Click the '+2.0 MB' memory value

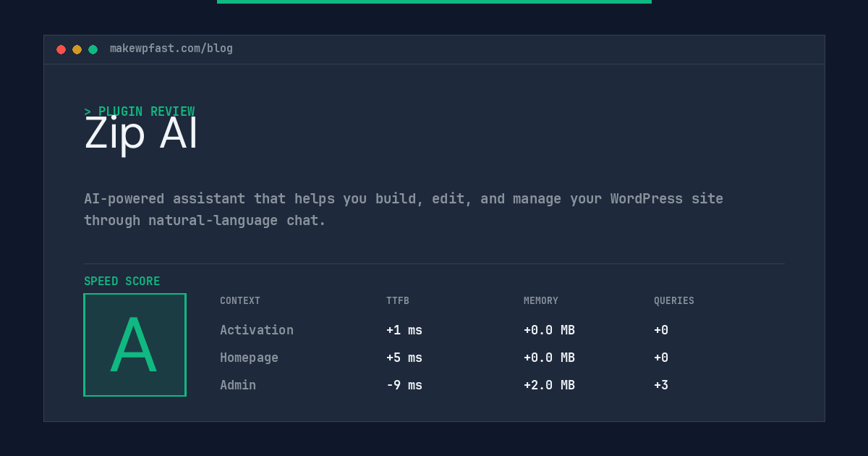pos(550,385)
